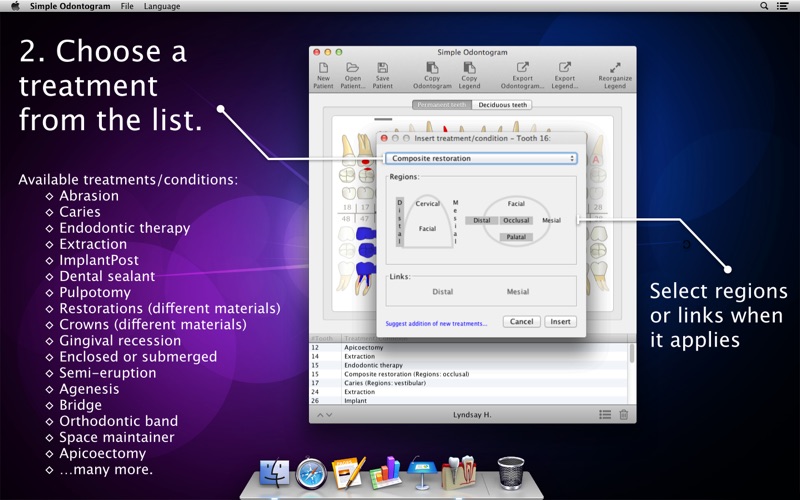Select the 12 Apicoectomy row
This screenshot has height=500, width=800.
click(469, 347)
